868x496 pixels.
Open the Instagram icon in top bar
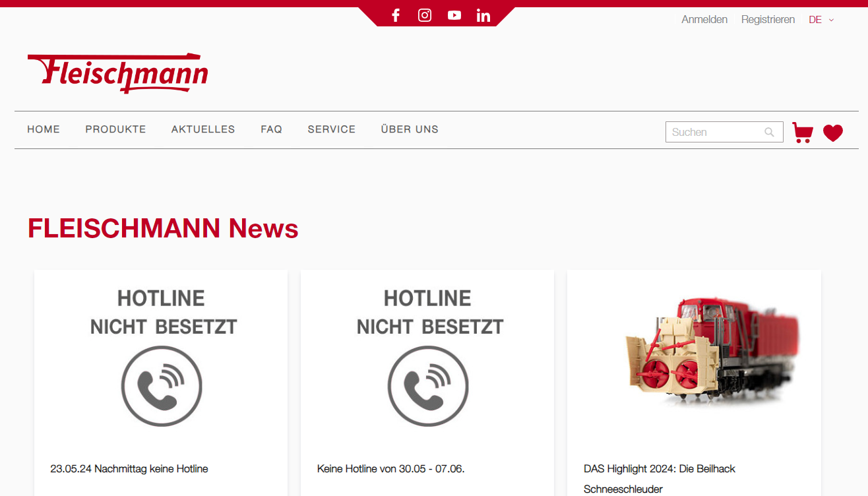tap(425, 15)
